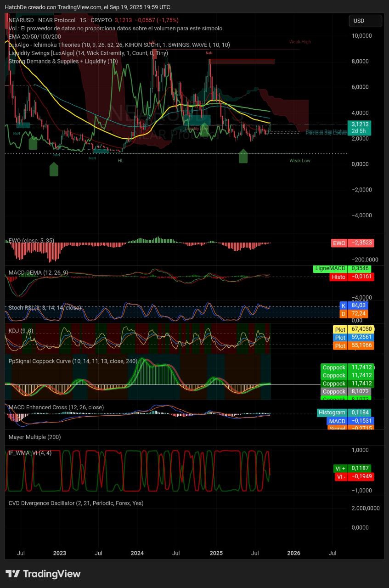This screenshot has width=389, height=588.
Task: Click the PpSignal Coppock Curve indicator title
Action: click(x=73, y=362)
